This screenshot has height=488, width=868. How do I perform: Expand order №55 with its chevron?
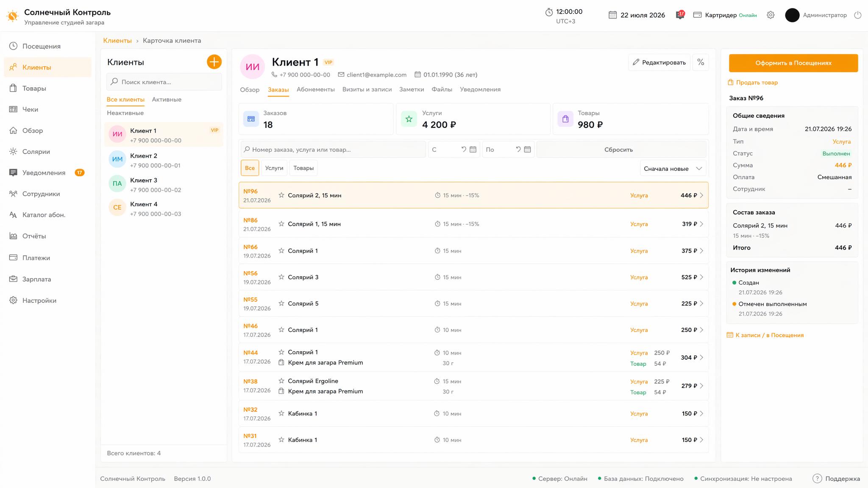coord(701,303)
